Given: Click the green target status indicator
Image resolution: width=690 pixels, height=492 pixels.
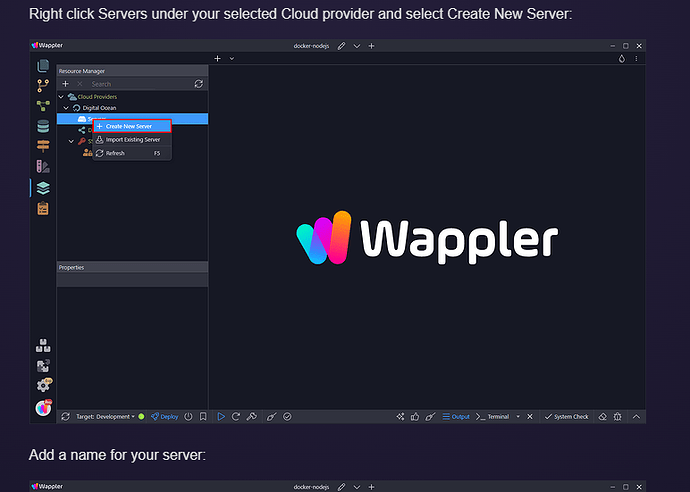Looking at the screenshot, I should tap(141, 416).
